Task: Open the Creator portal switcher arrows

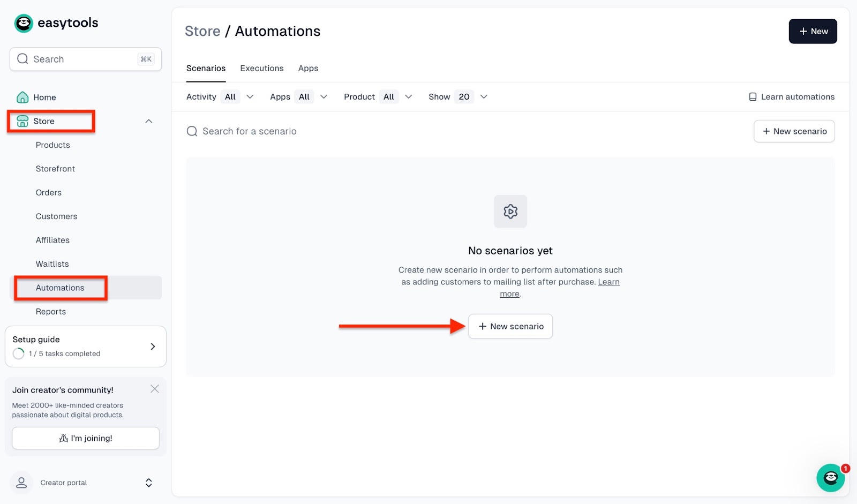Action: (x=149, y=483)
